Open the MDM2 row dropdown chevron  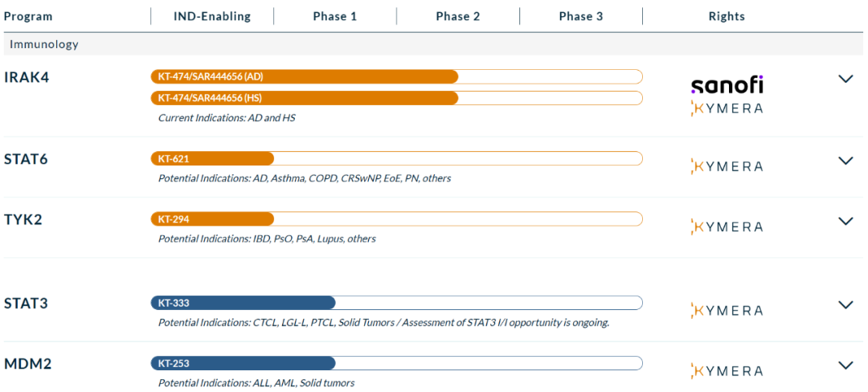tap(845, 365)
